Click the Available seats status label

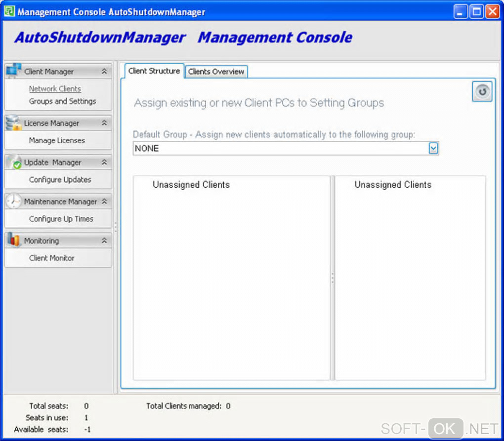coord(41,430)
